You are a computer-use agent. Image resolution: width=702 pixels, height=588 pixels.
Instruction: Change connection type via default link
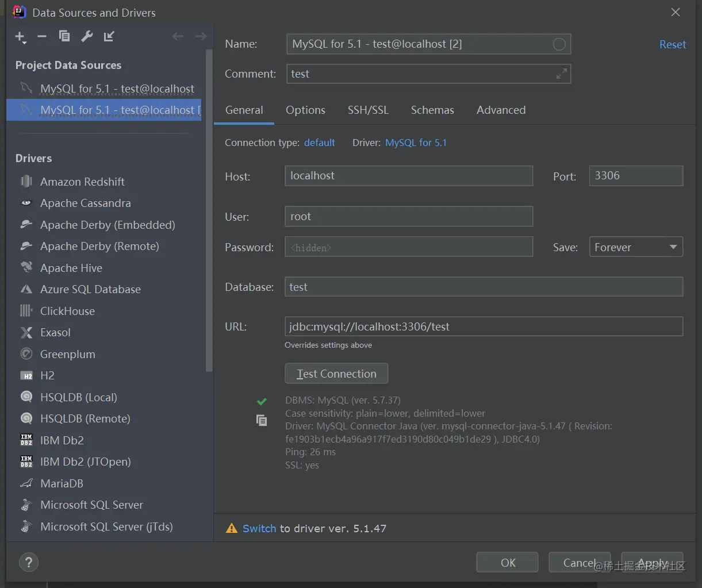click(320, 143)
